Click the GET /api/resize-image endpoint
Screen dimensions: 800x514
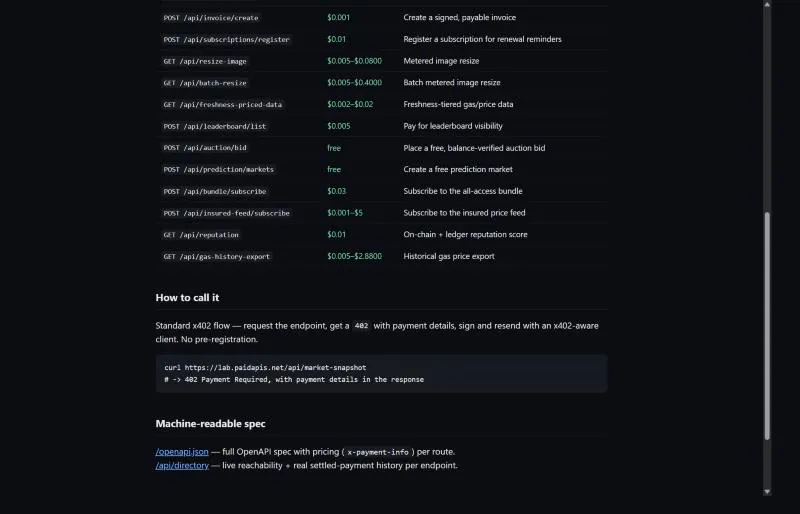coord(205,61)
